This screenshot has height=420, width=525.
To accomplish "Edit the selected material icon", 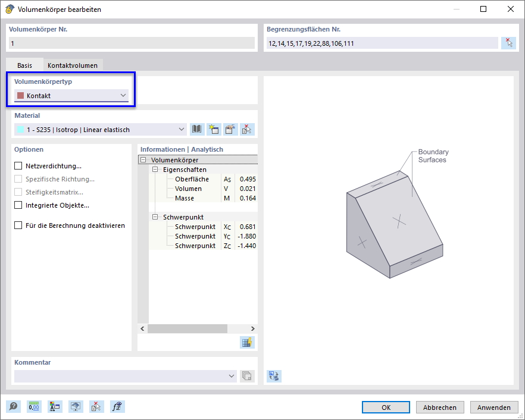I will [x=230, y=130].
